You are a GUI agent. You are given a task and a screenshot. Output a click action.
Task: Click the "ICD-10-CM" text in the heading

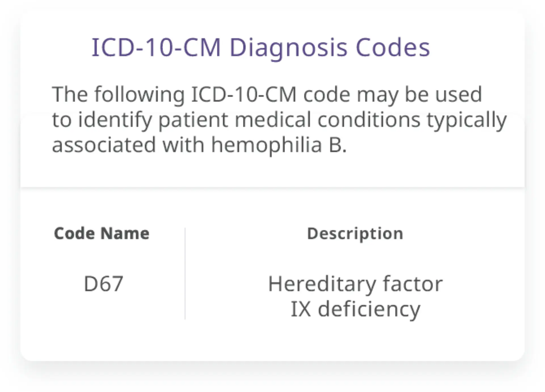(156, 47)
